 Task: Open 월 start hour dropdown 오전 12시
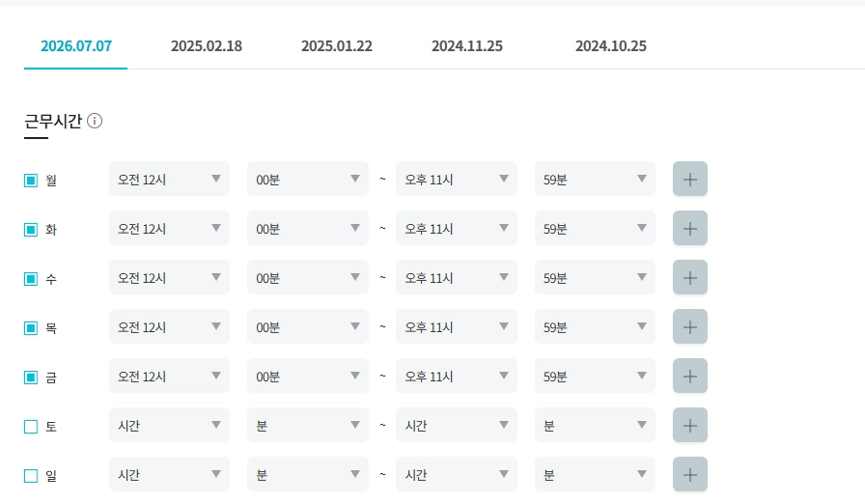pos(169,179)
